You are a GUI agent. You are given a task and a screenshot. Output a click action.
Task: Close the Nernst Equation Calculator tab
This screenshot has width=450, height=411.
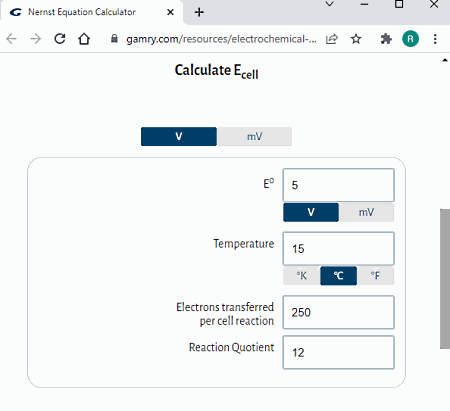click(x=170, y=12)
